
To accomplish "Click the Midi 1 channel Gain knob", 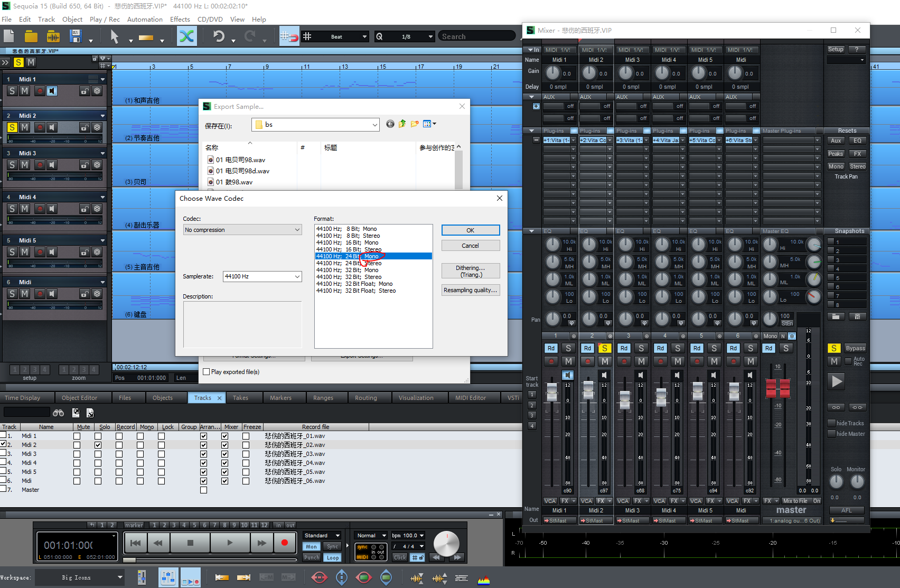I will point(552,72).
